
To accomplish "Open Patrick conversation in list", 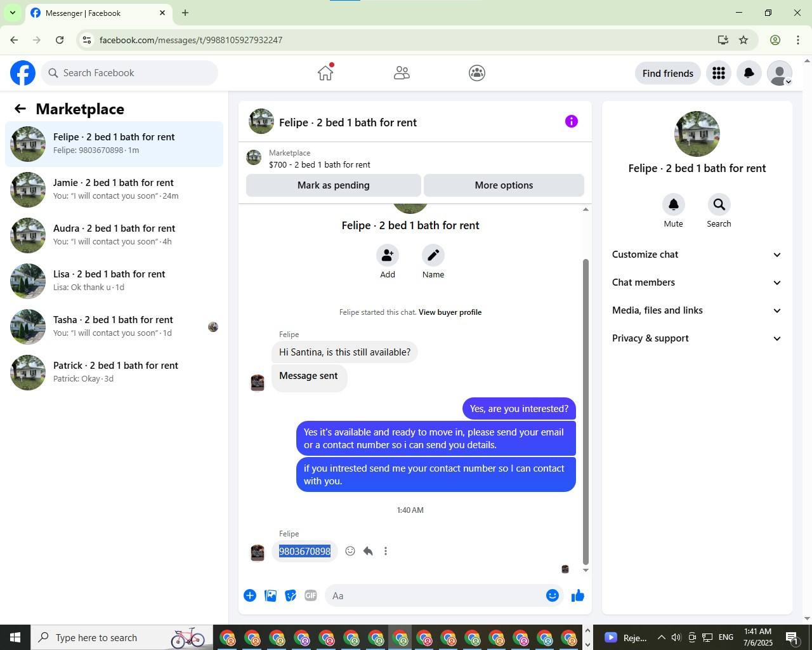I will tap(114, 373).
